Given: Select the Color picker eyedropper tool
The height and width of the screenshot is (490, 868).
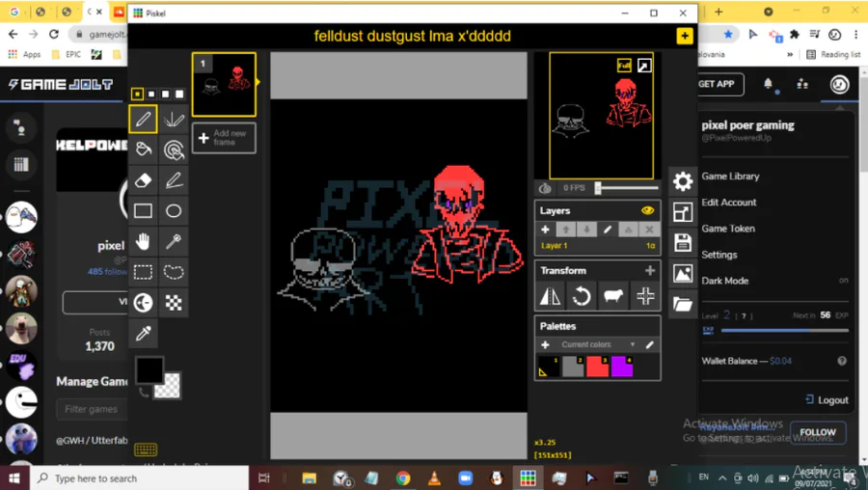Looking at the screenshot, I should pos(143,334).
